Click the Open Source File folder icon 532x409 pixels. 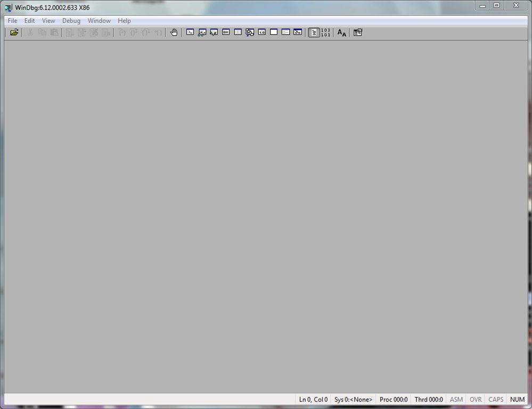(x=14, y=32)
